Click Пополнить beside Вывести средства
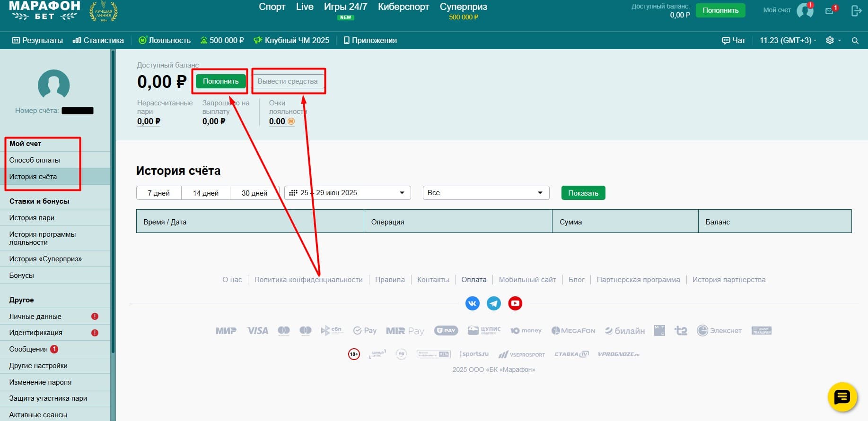Screen dimensions: 868x421 [221, 81]
